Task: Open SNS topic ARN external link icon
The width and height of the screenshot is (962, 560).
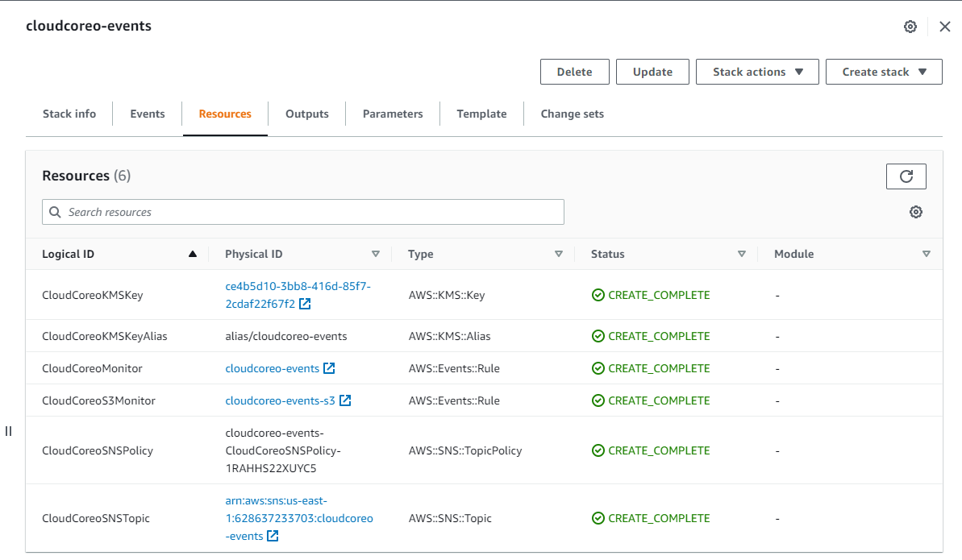Action: point(272,535)
